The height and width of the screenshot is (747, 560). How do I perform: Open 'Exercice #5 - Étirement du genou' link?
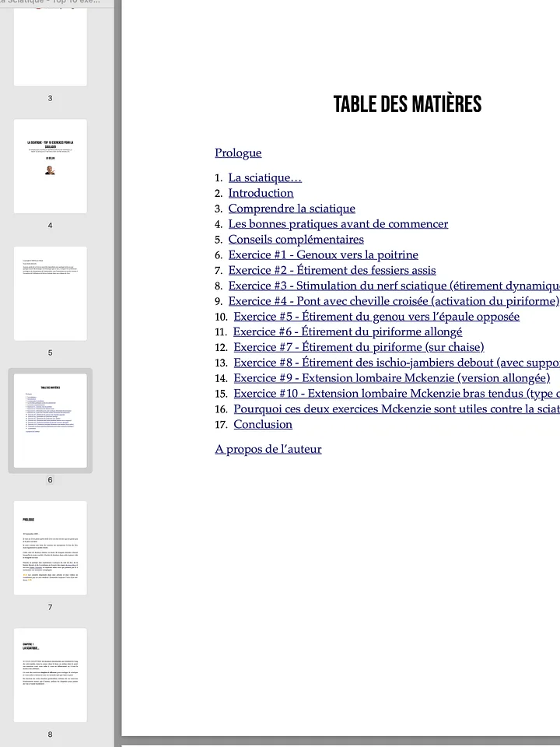tap(376, 317)
